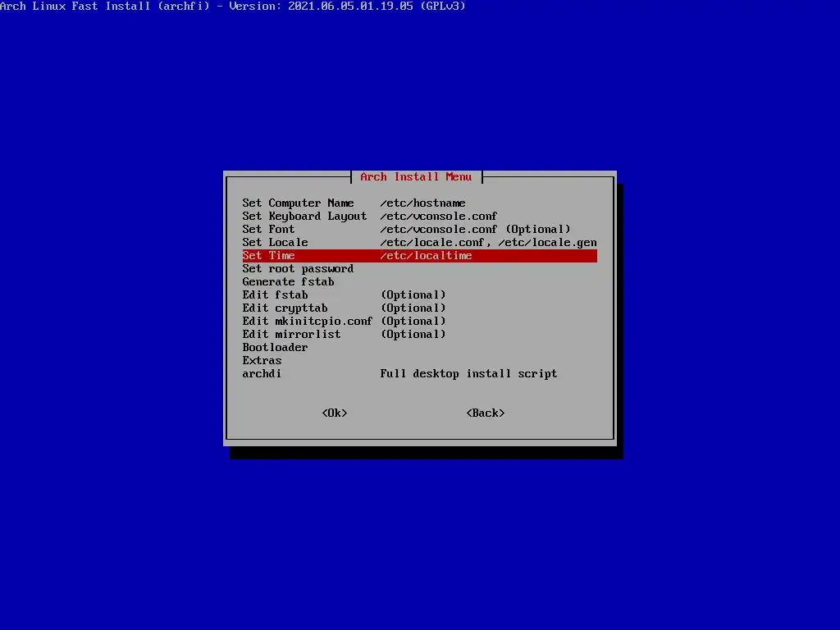The width and height of the screenshot is (840, 630).
Task: Click the /etc/localtime path text
Action: coord(426,256)
